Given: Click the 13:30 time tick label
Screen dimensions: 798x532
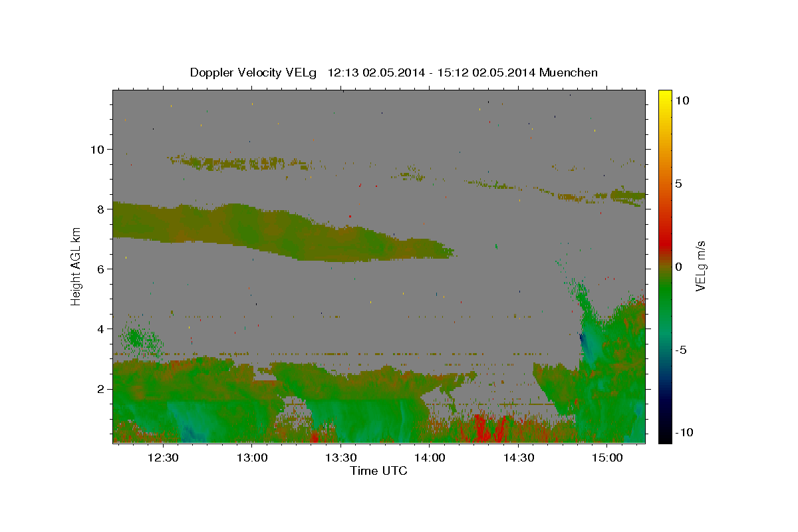Looking at the screenshot, I should (x=340, y=458).
